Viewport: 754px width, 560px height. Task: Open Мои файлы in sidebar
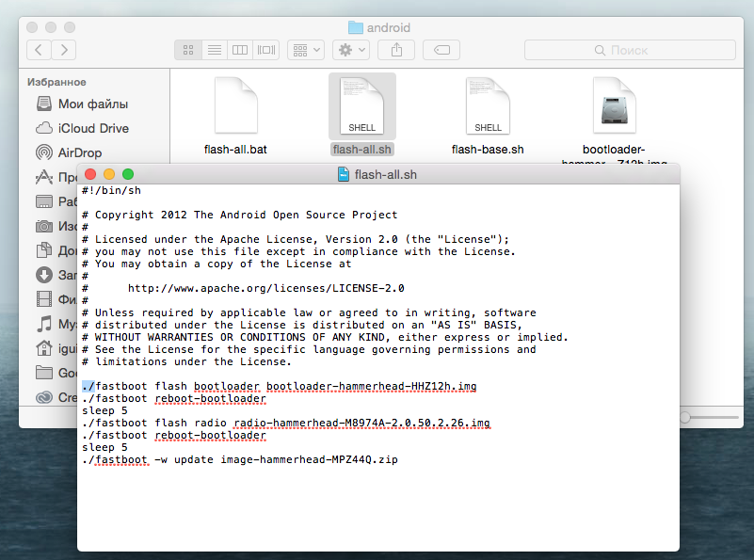[93, 104]
